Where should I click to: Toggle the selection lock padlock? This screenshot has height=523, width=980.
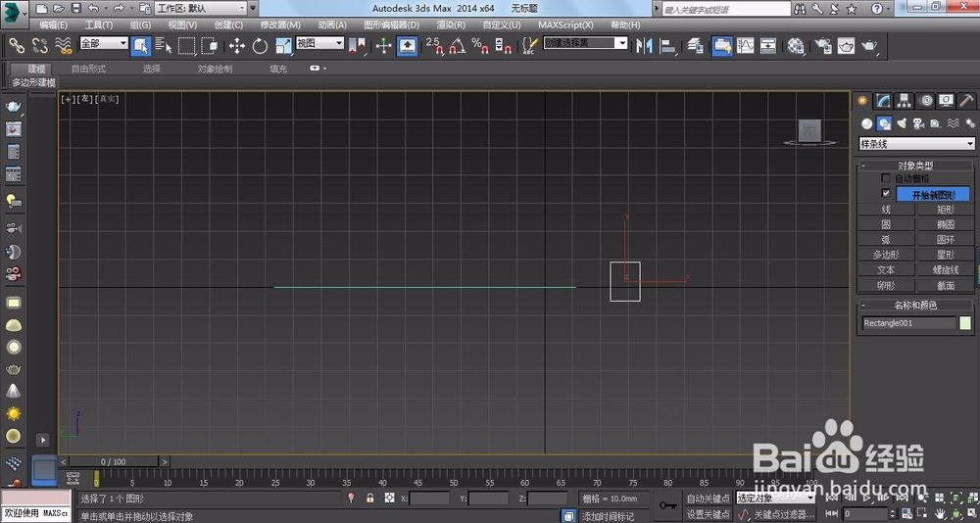coord(370,498)
